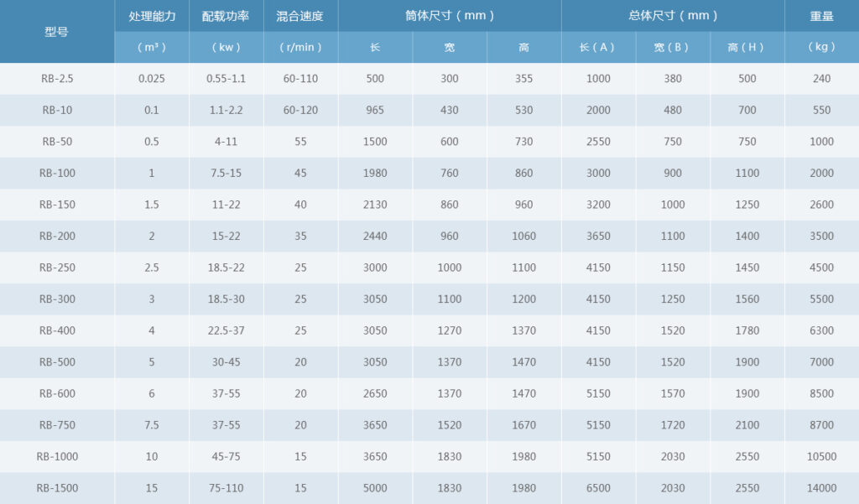Select the 总体尺寸（mm）header

coord(673,16)
